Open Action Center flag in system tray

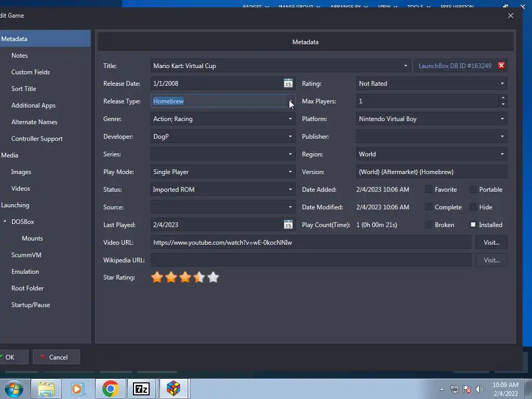pyautogui.click(x=467, y=389)
